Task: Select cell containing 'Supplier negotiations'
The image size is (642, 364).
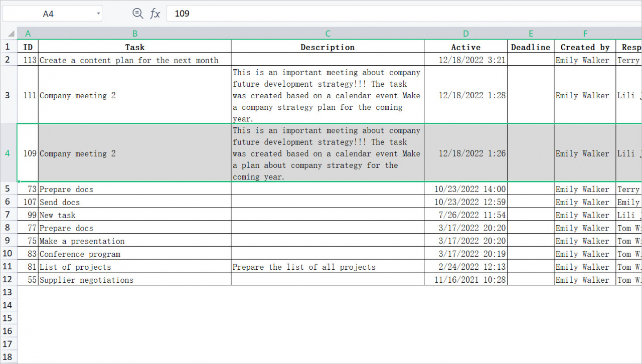Action: coord(134,280)
